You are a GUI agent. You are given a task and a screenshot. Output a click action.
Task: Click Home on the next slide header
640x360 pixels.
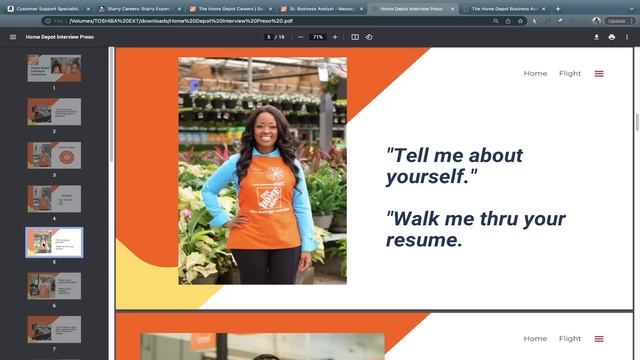(x=535, y=339)
